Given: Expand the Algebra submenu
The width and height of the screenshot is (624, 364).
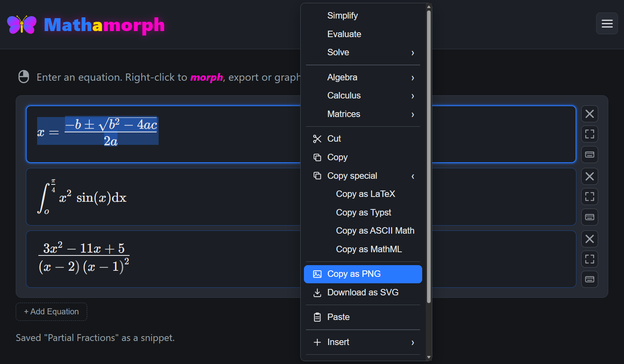Looking at the screenshot, I should [x=363, y=77].
